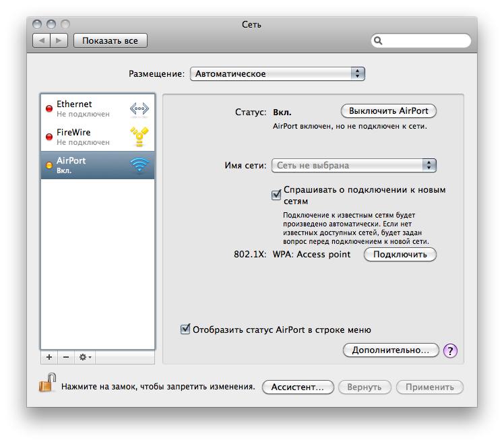504x444 pixels.
Task: Click the Подключить 802.1X button
Action: (400, 254)
